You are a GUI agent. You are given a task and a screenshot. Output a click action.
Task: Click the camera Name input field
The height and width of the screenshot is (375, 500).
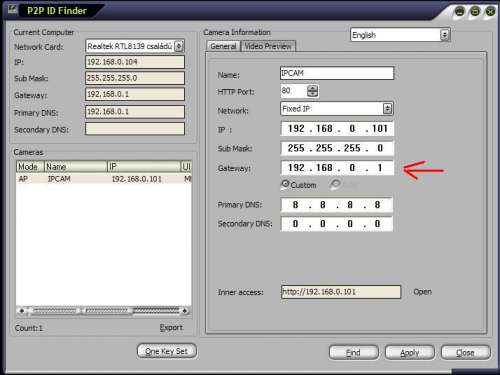coord(337,73)
